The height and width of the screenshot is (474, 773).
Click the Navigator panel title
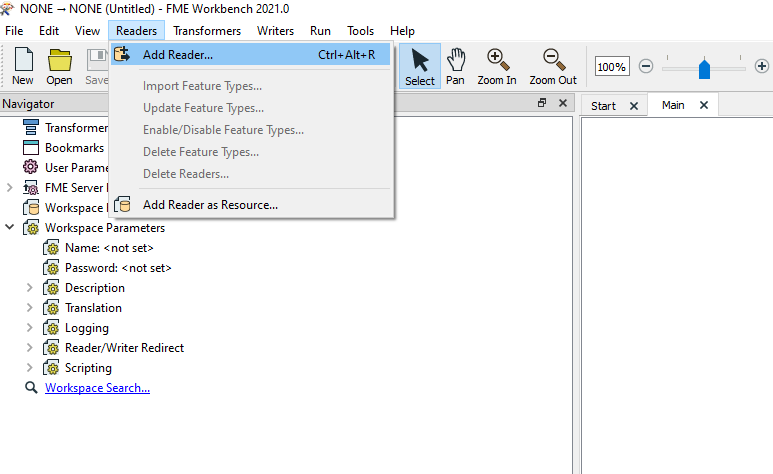(x=28, y=104)
